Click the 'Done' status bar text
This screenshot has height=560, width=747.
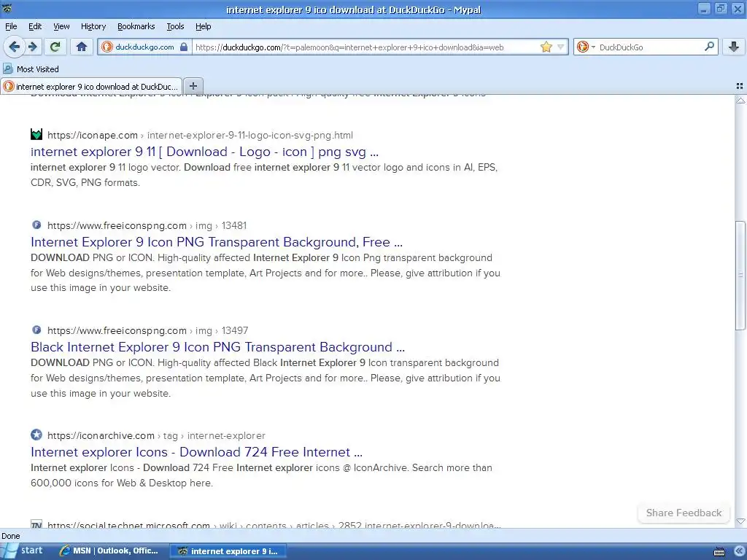click(x=11, y=536)
